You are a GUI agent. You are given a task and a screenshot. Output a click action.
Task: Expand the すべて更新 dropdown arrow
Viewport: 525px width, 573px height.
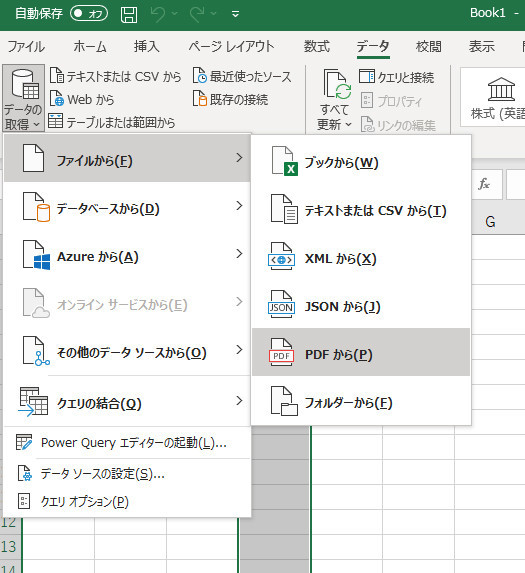(348, 125)
